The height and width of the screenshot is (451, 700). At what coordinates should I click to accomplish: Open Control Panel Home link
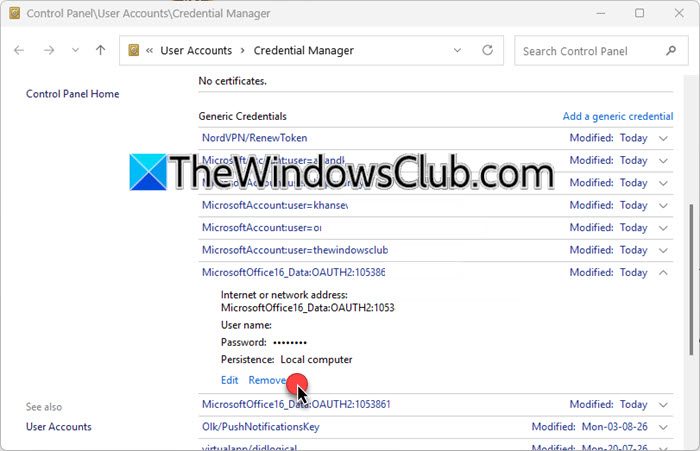point(72,94)
